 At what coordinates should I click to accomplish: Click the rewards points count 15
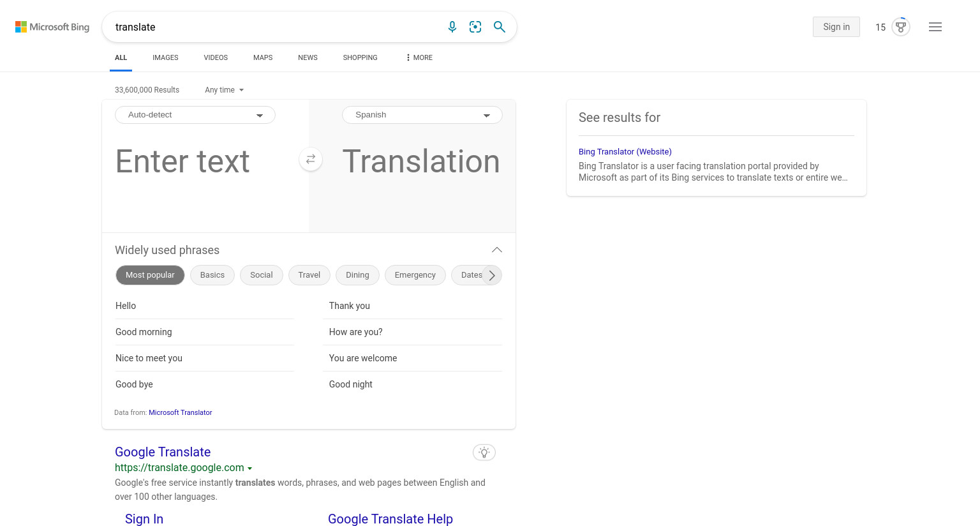click(x=880, y=27)
